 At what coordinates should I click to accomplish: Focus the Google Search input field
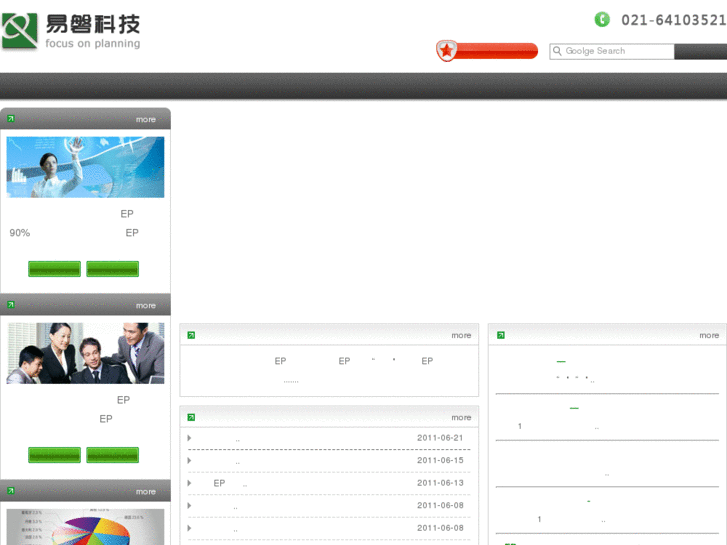[x=612, y=51]
